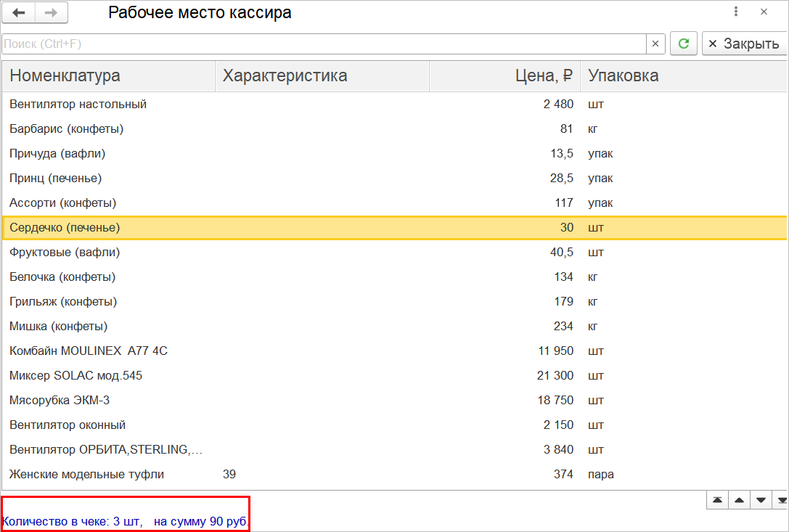Select the Барбарис (конфеты) item
This screenshot has width=789, height=532.
pyautogui.click(x=67, y=129)
